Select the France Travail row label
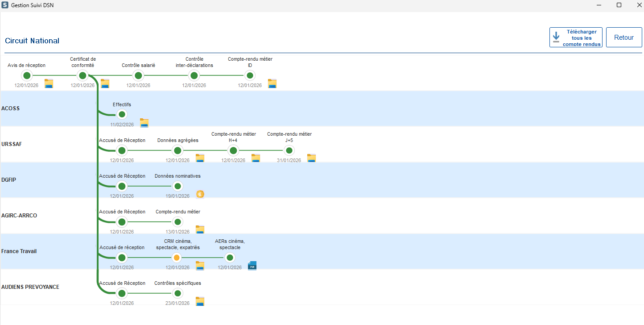644x325 pixels. pyautogui.click(x=19, y=251)
